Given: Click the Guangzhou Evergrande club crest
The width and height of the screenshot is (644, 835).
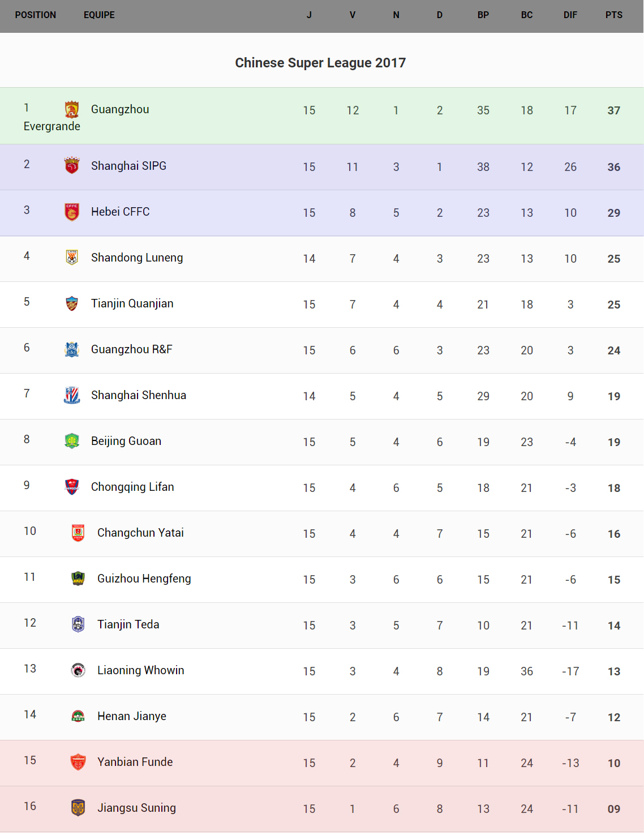Looking at the screenshot, I should [72, 109].
